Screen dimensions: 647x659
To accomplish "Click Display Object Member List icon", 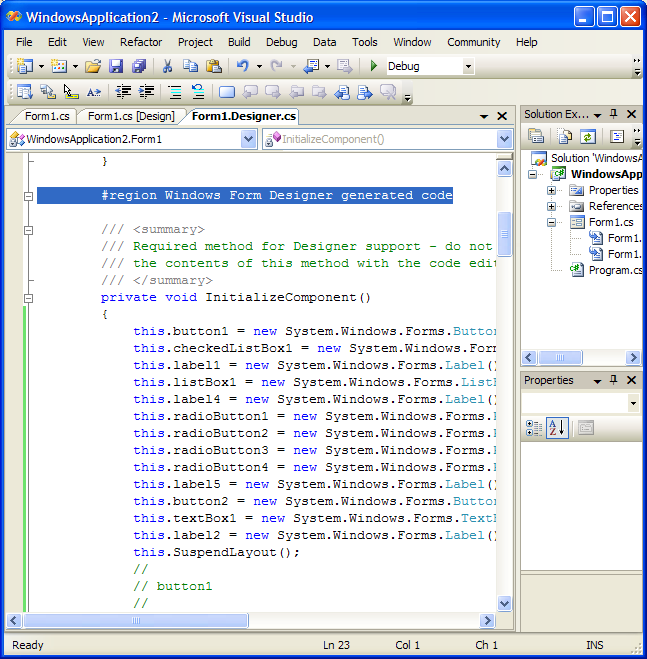I will [25, 92].
